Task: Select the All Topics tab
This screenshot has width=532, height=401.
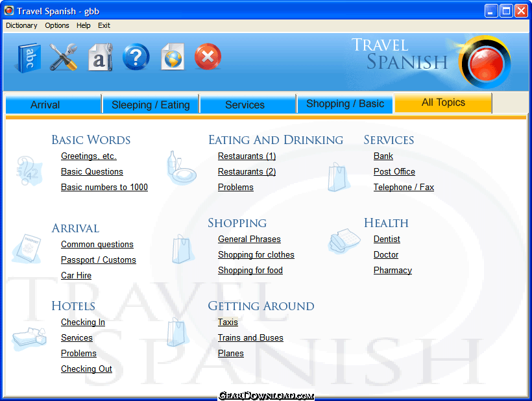Action: click(x=443, y=103)
